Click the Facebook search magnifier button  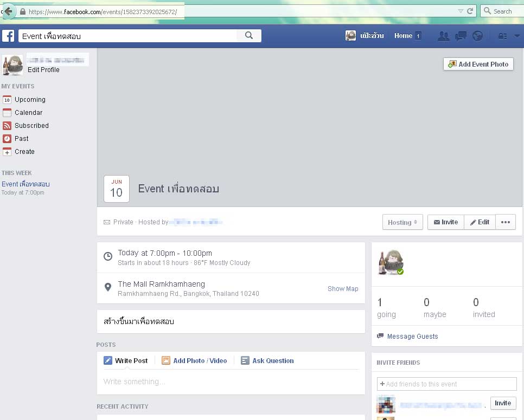(x=248, y=35)
